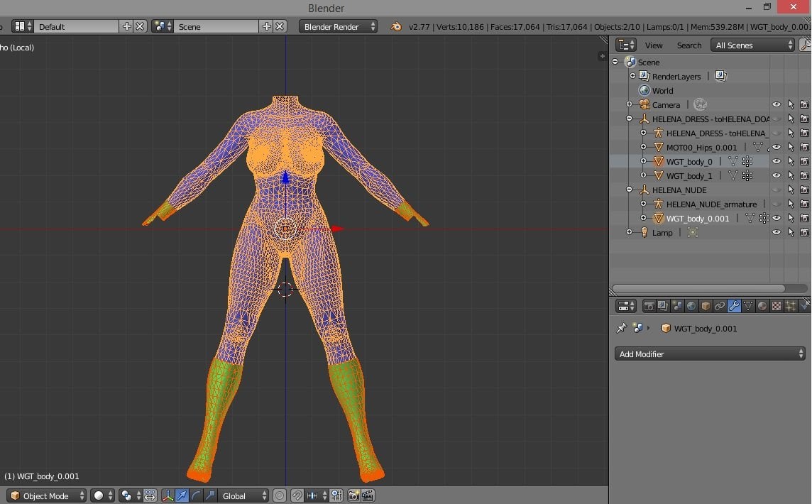Toggle renderability camera icon for Lamp row
This screenshot has height=504, width=812.
(804, 233)
